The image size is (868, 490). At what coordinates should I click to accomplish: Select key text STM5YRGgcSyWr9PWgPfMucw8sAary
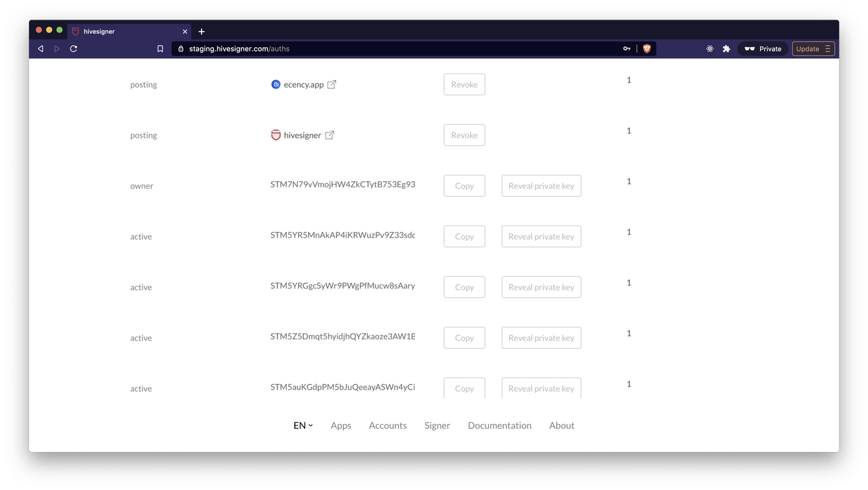coord(342,286)
